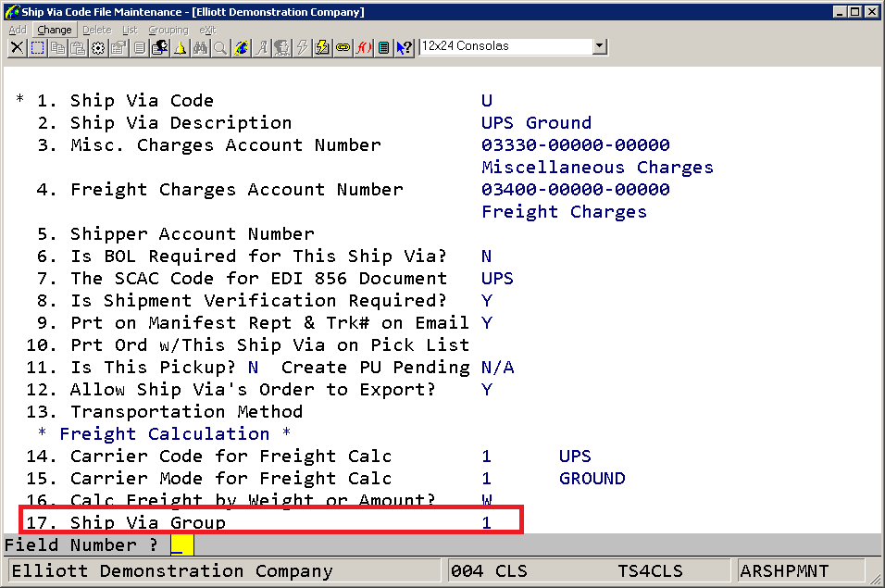
Task: Click the pointer question-mark help icon
Action: (x=405, y=48)
